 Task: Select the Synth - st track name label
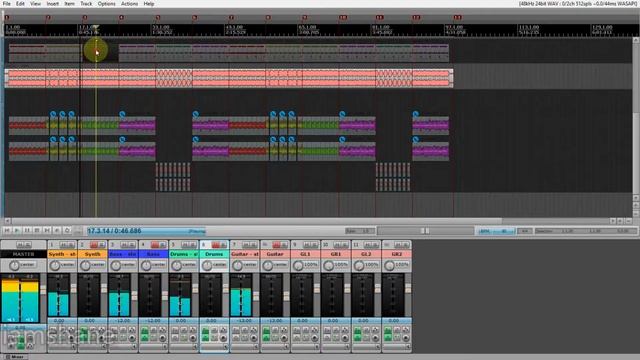62,254
